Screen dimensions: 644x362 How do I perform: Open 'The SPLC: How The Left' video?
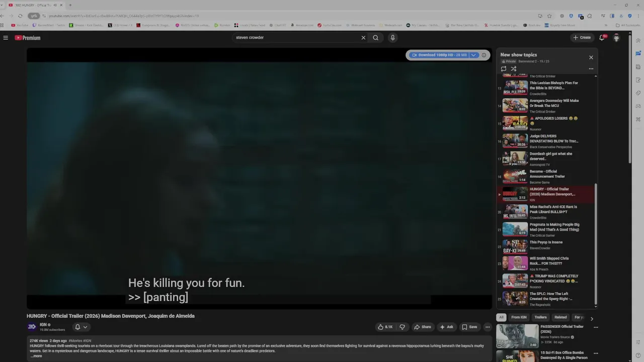tap(546, 300)
